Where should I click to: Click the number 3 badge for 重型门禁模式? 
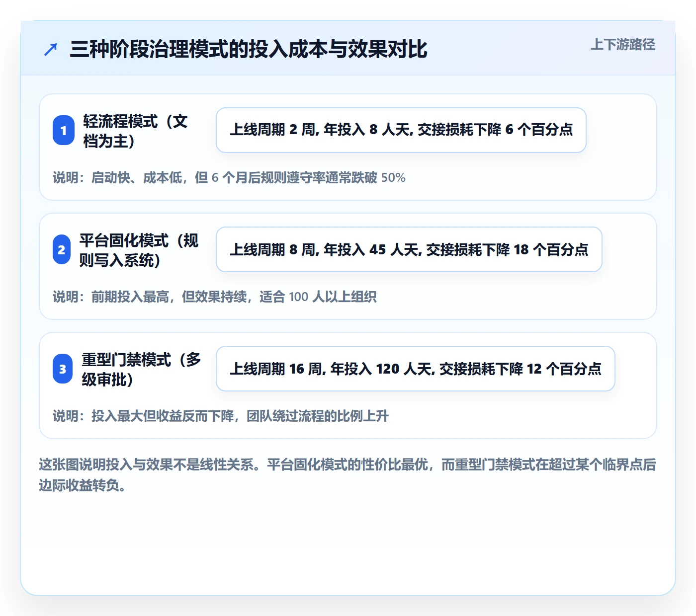click(63, 369)
